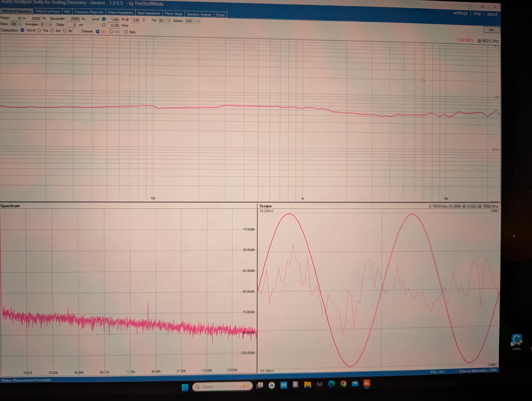Screen dimensions: 532x401
Task: Click the Delay ms input field
Action: click(72, 25)
